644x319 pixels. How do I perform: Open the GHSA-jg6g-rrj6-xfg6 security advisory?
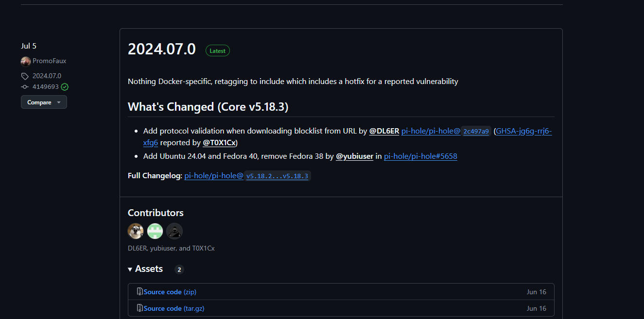pos(523,131)
